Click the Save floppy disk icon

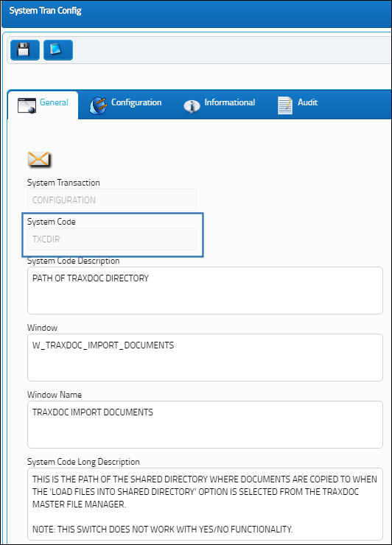coord(25,50)
